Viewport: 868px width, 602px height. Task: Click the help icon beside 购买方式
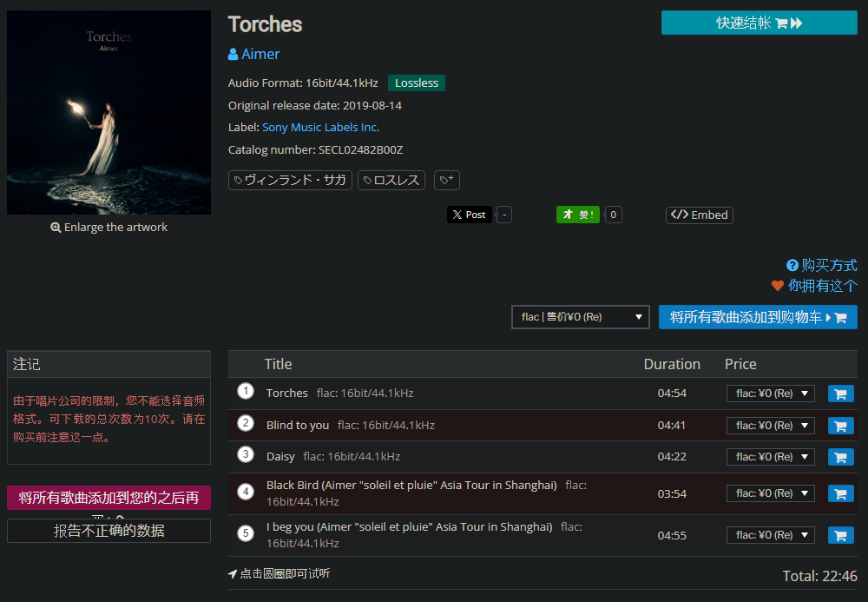(792, 265)
